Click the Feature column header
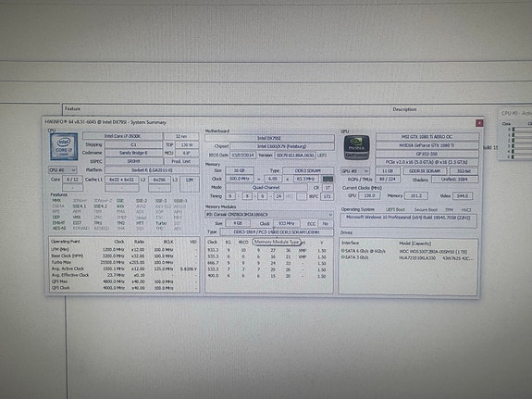The height and width of the screenshot is (399, 532). [x=72, y=108]
